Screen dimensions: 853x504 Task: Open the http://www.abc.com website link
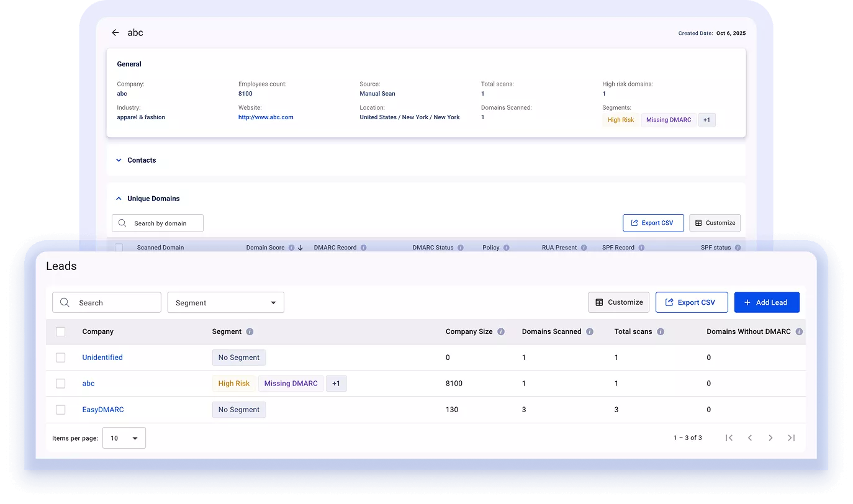[x=266, y=117]
